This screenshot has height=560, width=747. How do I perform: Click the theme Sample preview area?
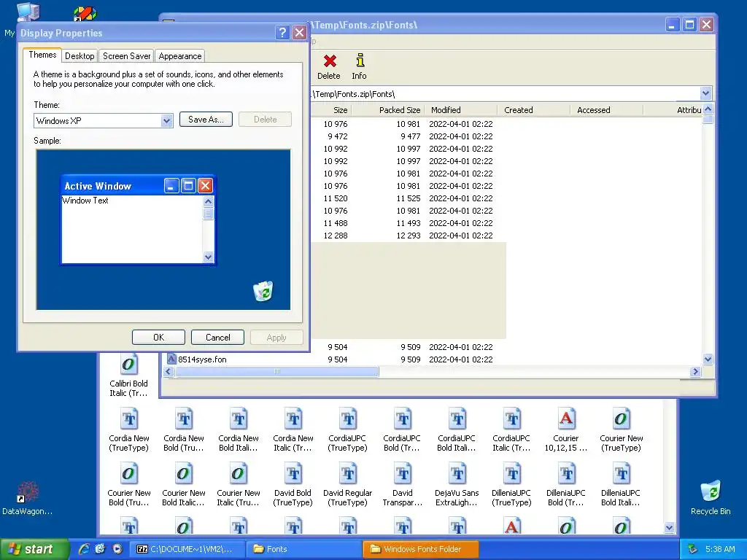163,230
